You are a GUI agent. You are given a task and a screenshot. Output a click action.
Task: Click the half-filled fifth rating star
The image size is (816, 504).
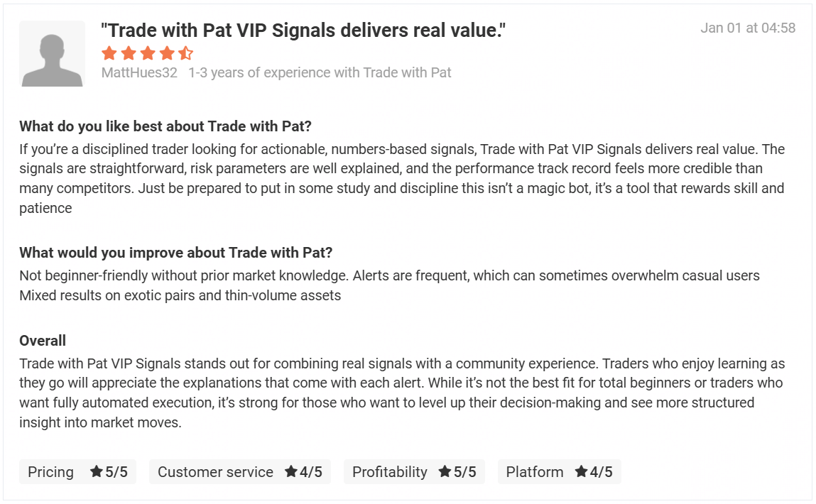(x=185, y=53)
